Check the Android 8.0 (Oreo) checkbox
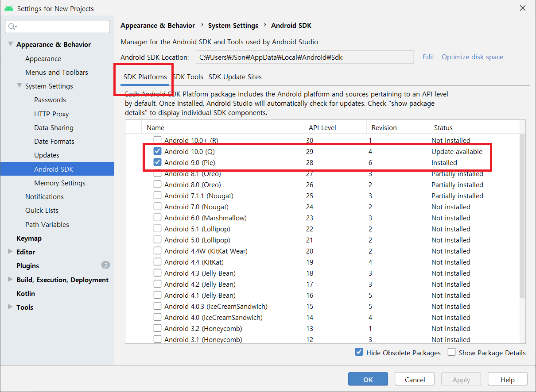 coord(157,184)
